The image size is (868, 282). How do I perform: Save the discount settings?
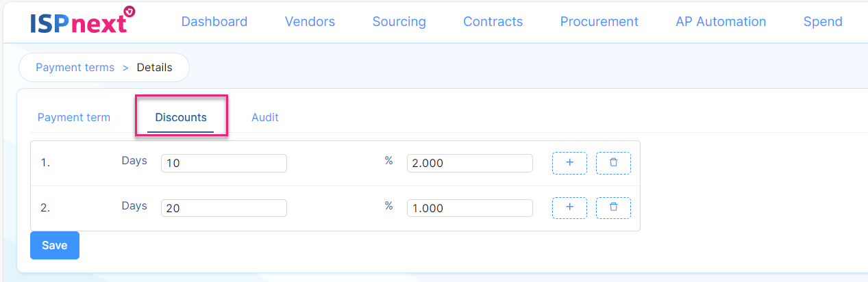coord(55,245)
